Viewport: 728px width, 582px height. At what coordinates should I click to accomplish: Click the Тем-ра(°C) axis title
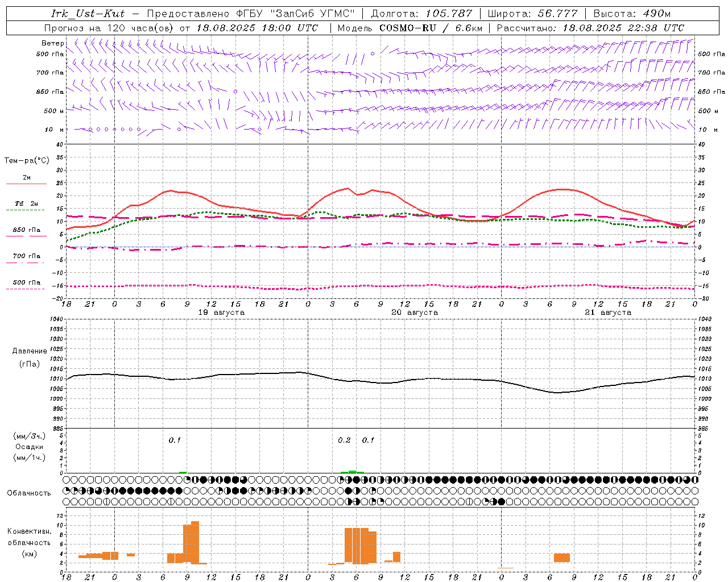coord(27,161)
